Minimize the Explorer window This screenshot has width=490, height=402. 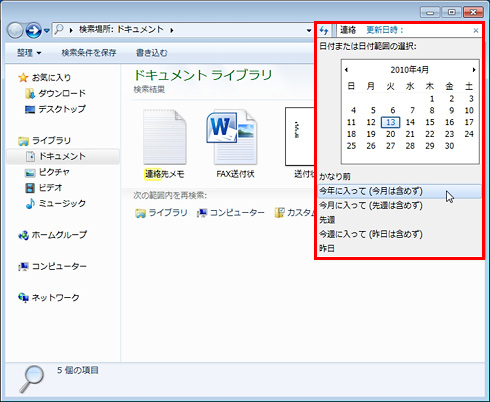click(430, 12)
